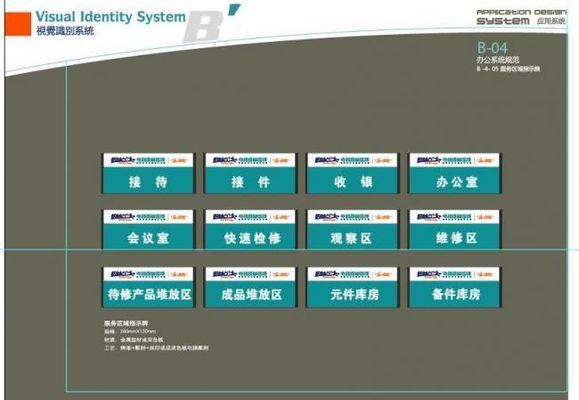The image size is (579, 400).
Task: Click the 观察区 sign card
Action: tap(352, 230)
